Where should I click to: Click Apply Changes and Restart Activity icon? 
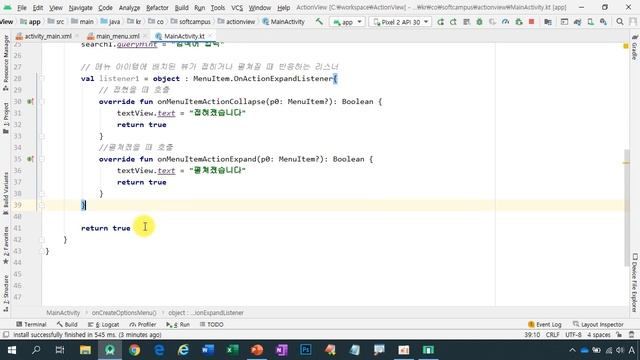tap(453, 22)
